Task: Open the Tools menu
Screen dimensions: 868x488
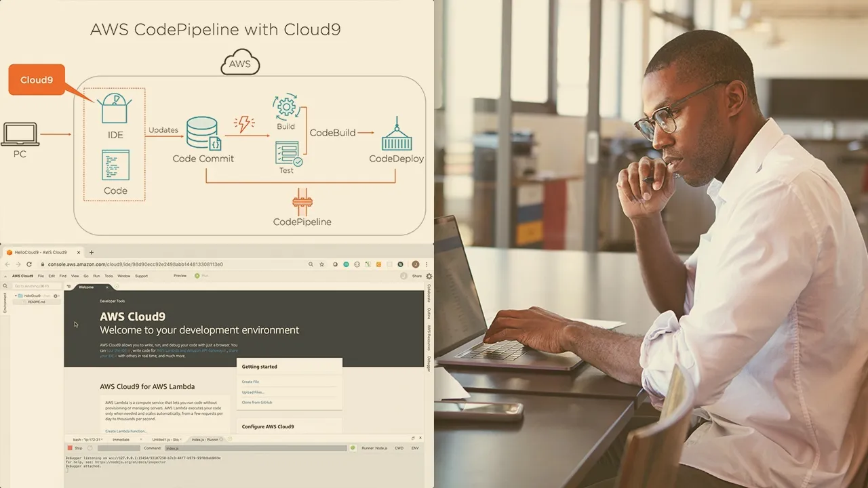Action: [108, 276]
